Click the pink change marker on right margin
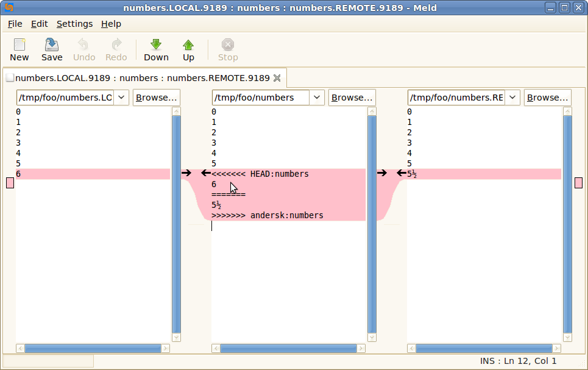 [x=578, y=183]
